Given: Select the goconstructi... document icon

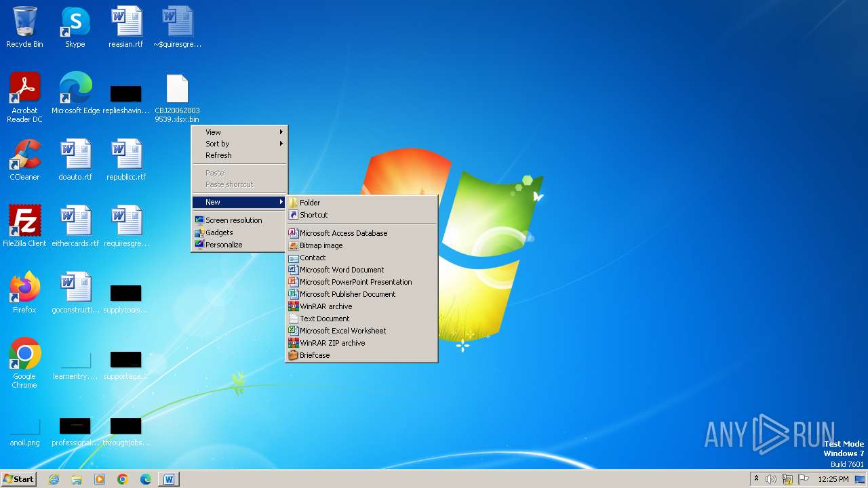Looking at the screenshot, I should coord(75,293).
